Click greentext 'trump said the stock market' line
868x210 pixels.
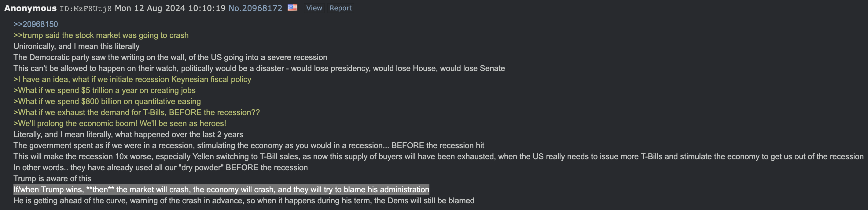(101, 35)
